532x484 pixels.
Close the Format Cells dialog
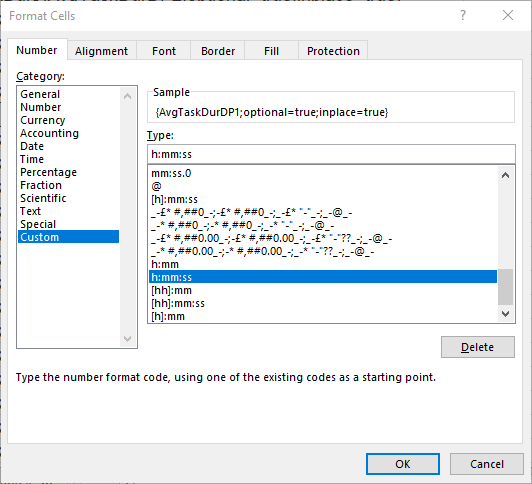508,15
